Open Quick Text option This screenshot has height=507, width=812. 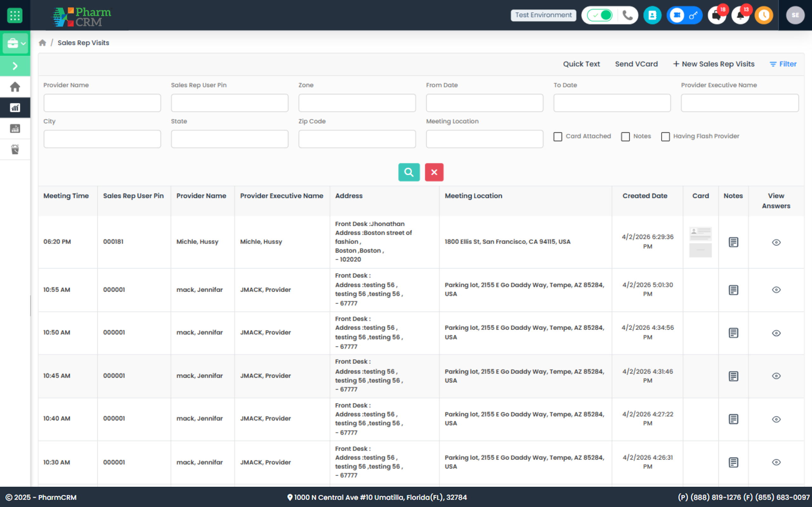click(581, 64)
